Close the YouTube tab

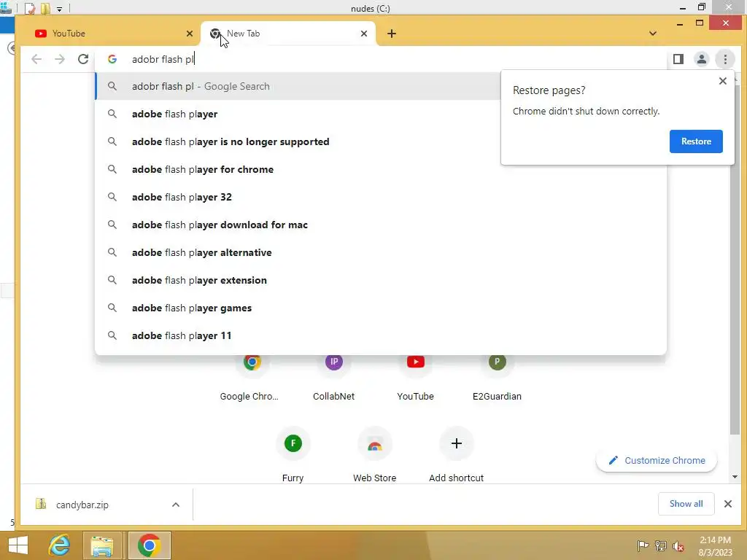[190, 34]
